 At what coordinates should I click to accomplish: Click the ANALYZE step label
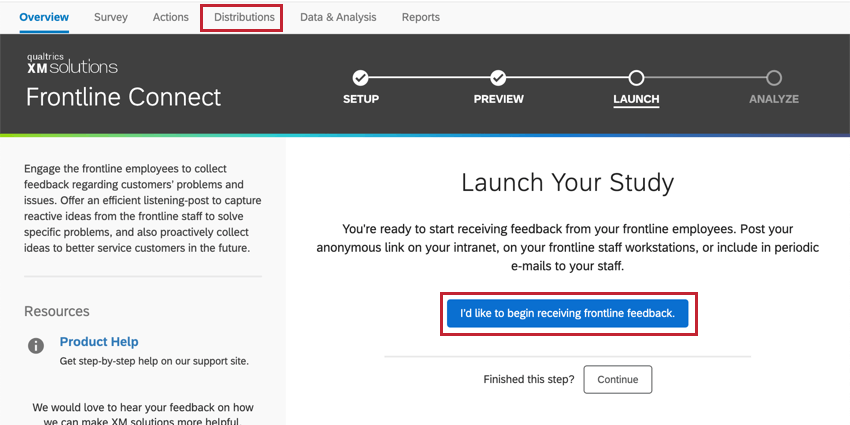point(774,99)
